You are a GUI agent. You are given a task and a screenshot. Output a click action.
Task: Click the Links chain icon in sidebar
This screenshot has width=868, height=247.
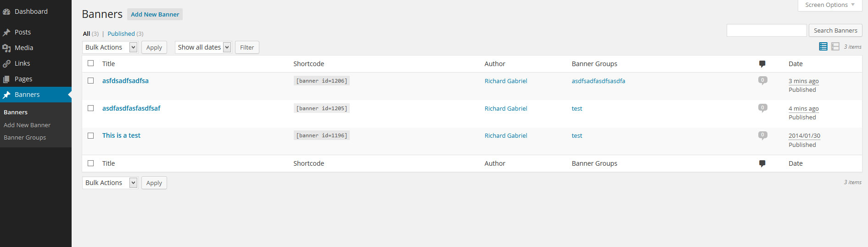tap(6, 63)
